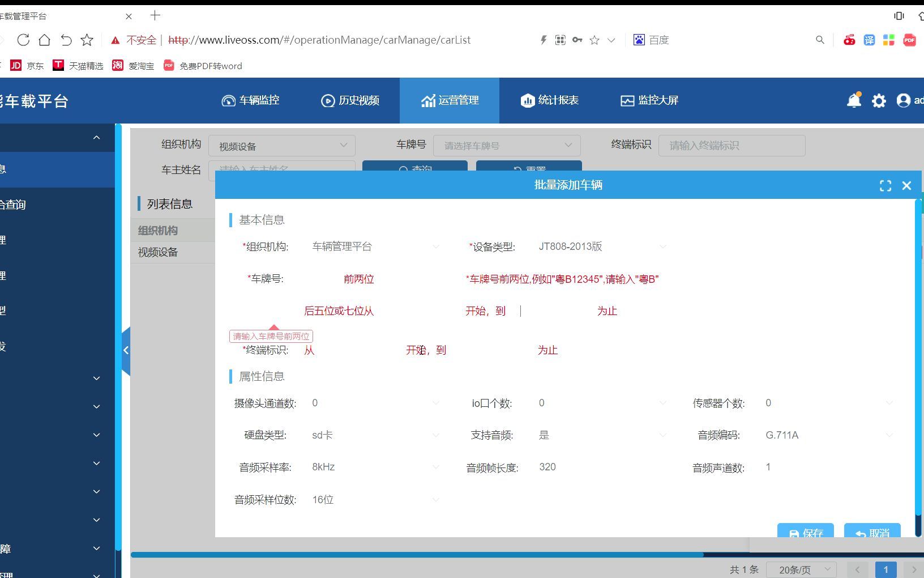Open the colorful apps grid extension
This screenshot has height=578, width=924.
click(x=889, y=40)
